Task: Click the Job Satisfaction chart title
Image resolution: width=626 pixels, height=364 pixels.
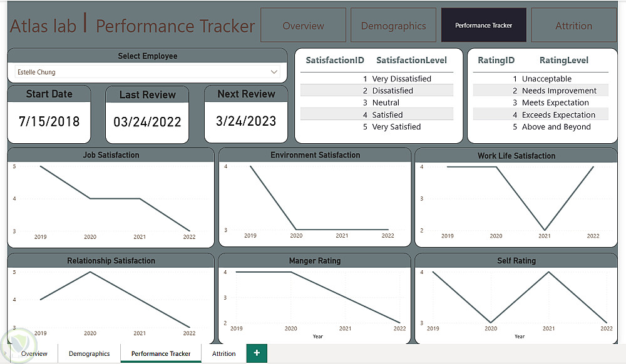Action: 111,155
